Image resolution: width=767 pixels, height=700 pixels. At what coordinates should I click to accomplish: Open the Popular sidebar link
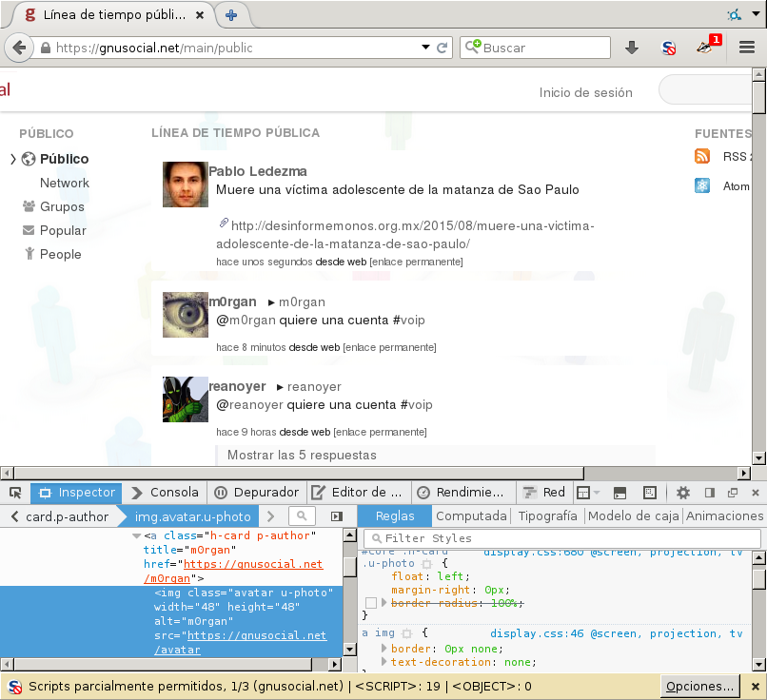[x=63, y=230]
